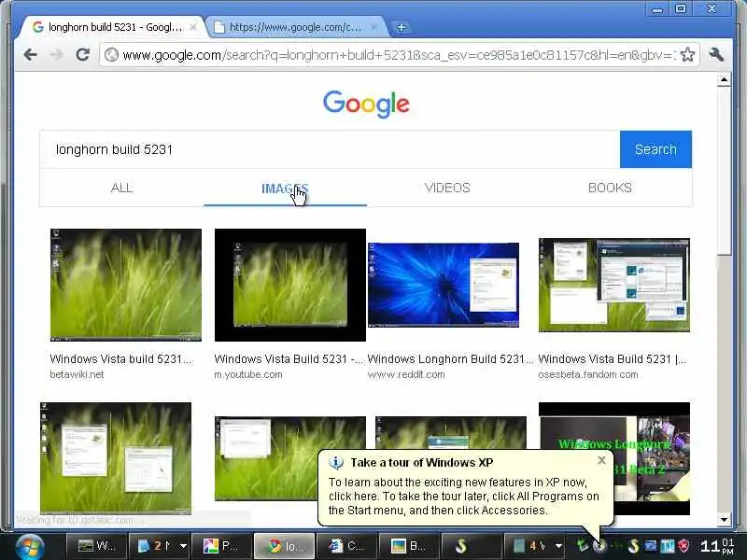Expand the grouped '2' taskbar button dropdown
The height and width of the screenshot is (560, 747).
point(183,546)
